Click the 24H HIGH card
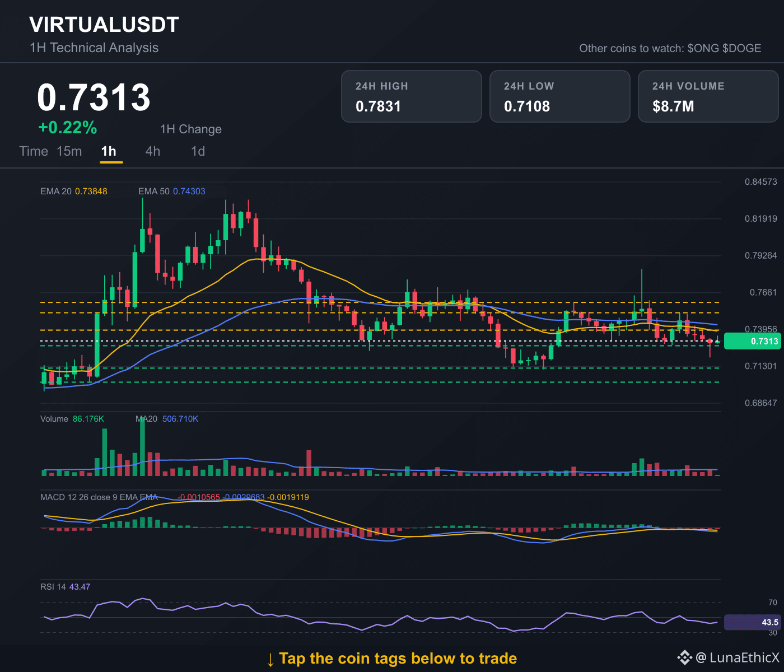 (x=412, y=96)
